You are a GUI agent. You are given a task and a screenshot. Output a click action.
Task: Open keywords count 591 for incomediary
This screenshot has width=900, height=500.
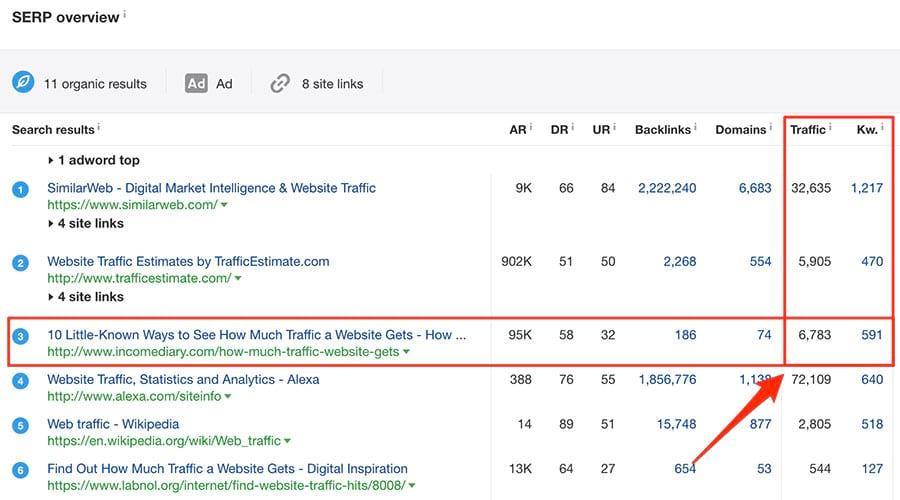coord(872,335)
